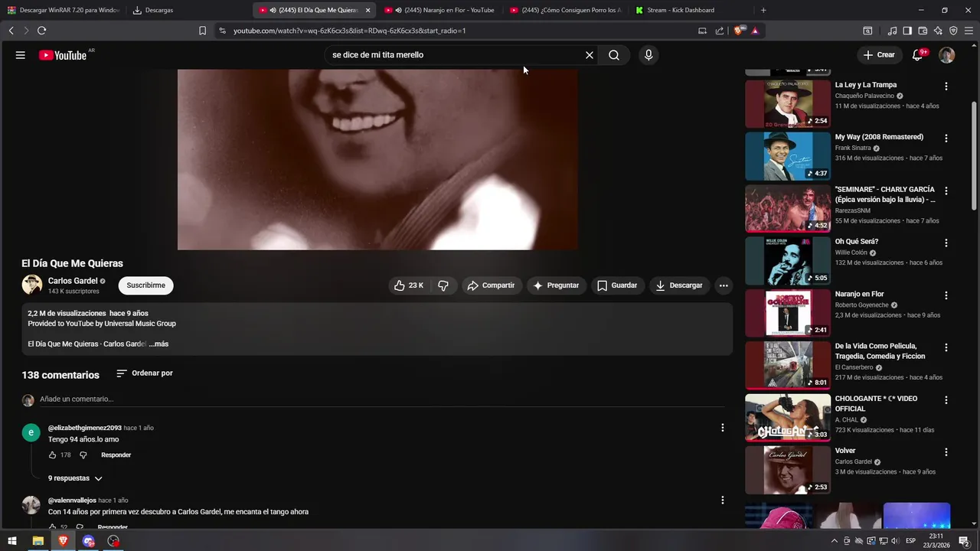Bookmark this page in the address bar
This screenshot has height=551, width=980.
click(x=202, y=31)
